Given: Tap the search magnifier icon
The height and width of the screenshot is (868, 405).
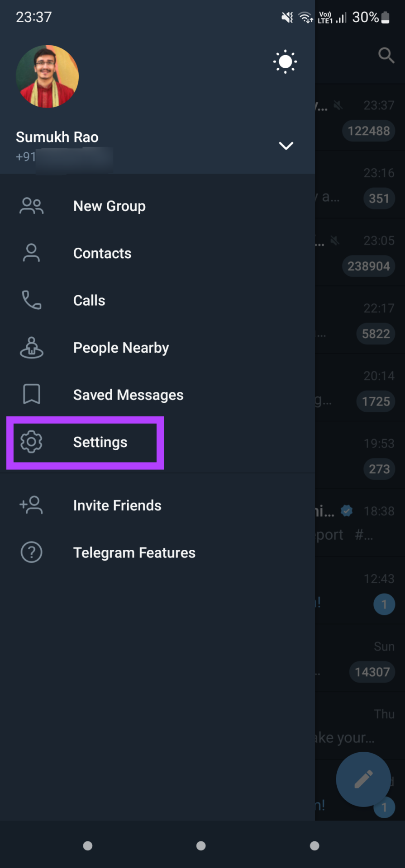Looking at the screenshot, I should click(386, 55).
